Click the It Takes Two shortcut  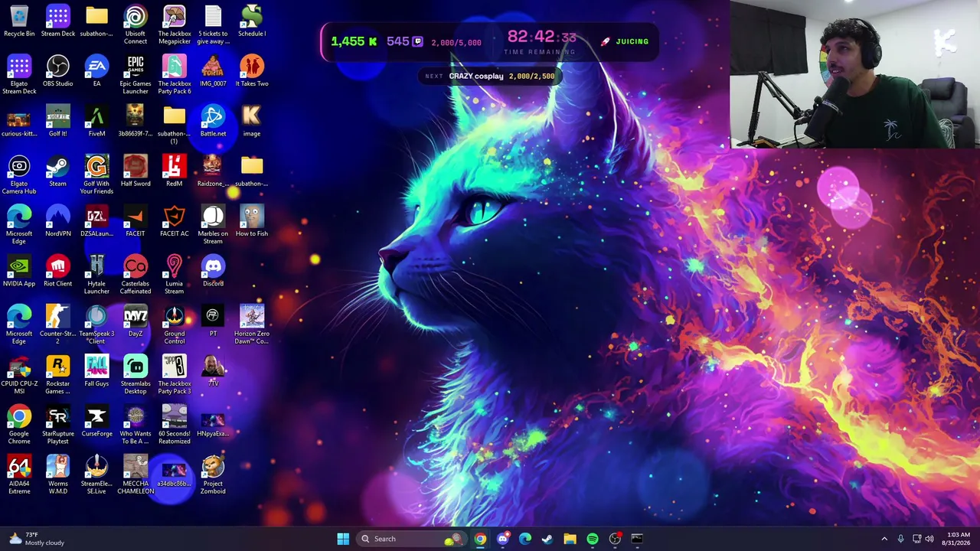(252, 71)
